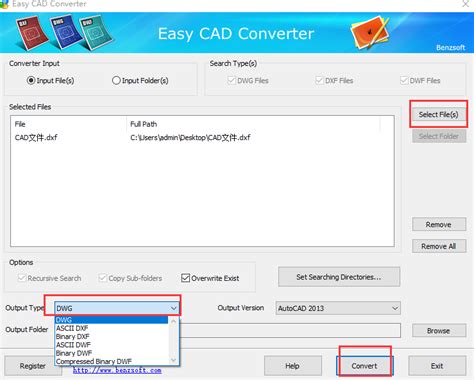Click Browse for output folder
Screen dimensions: 474x380
point(439,330)
